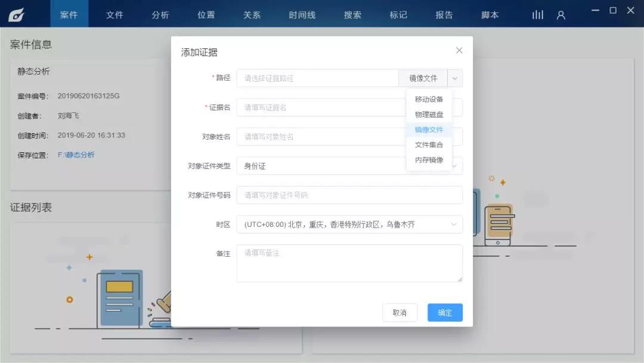The image size is (644, 363).
Task: Click the 取消 cancel button
Action: pyautogui.click(x=400, y=312)
